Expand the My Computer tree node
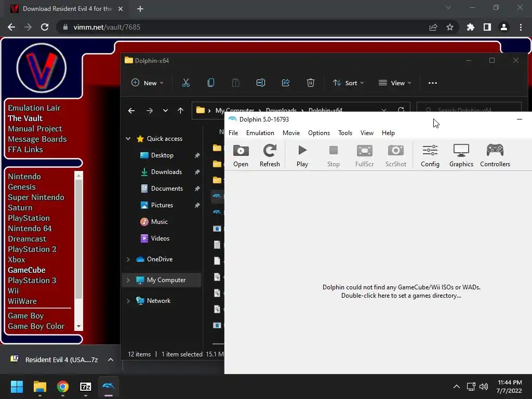 click(x=128, y=280)
